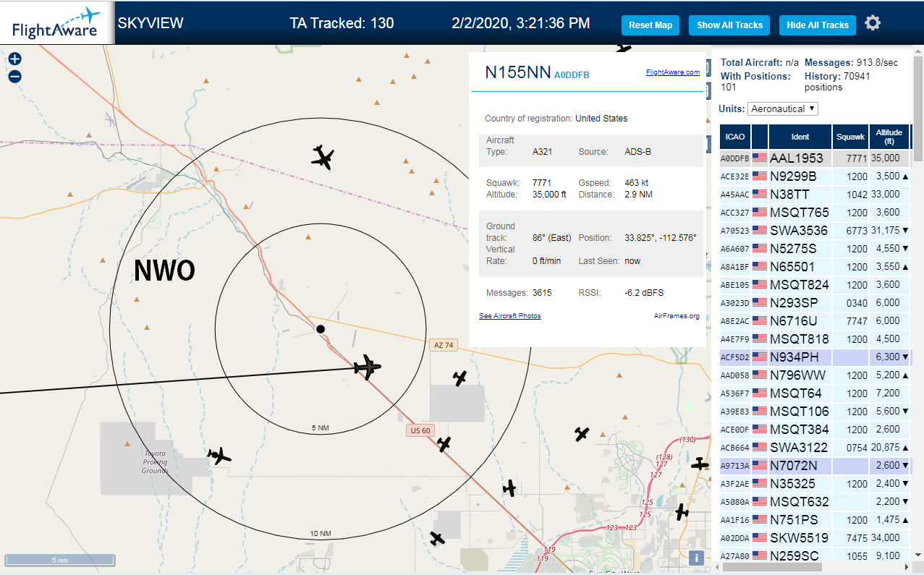924x575 pixels.
Task: Select the tracked aircraft with the trail line
Action: pyautogui.click(x=368, y=367)
